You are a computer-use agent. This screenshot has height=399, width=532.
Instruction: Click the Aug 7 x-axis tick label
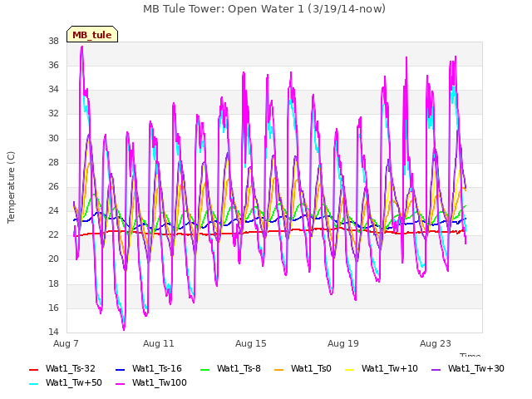point(66,343)
